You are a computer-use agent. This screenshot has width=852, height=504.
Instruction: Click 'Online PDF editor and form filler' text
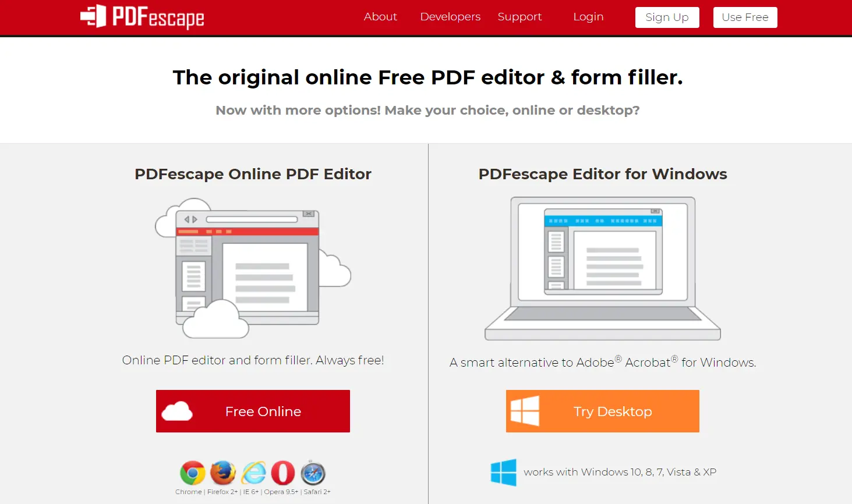tap(253, 360)
